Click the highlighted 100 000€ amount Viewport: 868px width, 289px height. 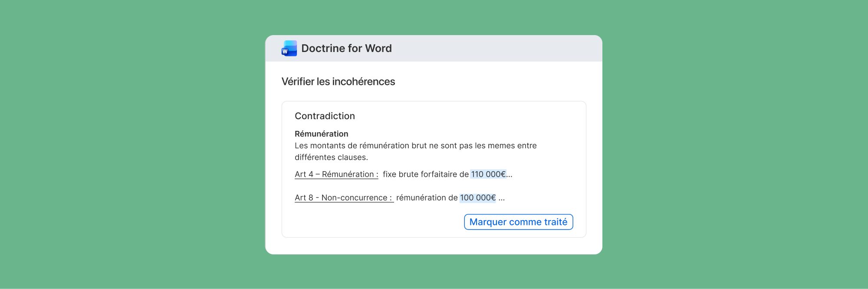[477, 198]
